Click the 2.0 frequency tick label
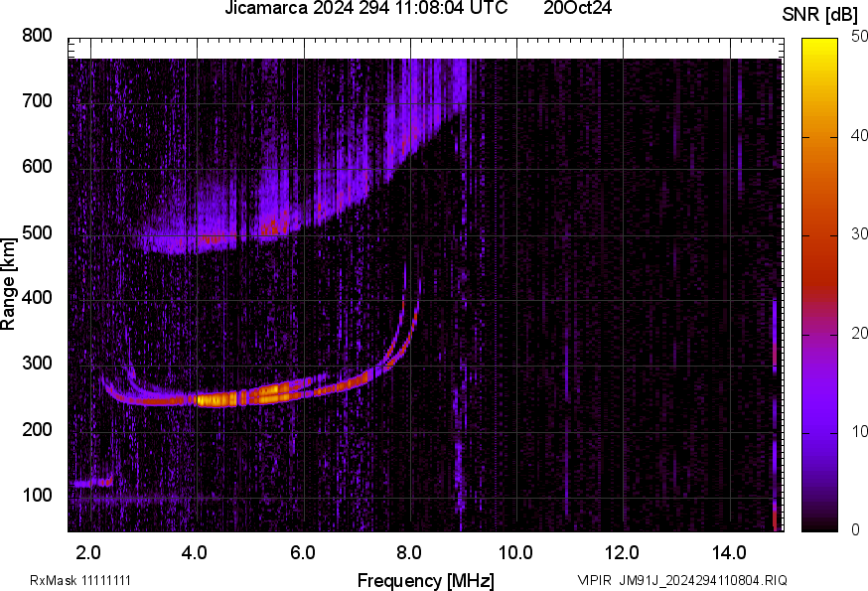The width and height of the screenshot is (868, 591). click(89, 552)
